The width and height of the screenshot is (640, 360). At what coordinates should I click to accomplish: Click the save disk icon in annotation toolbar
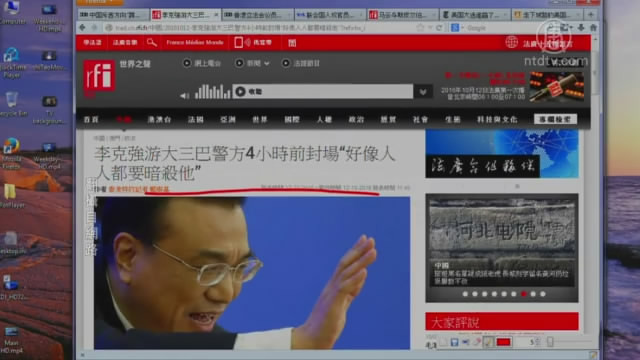(454, 342)
